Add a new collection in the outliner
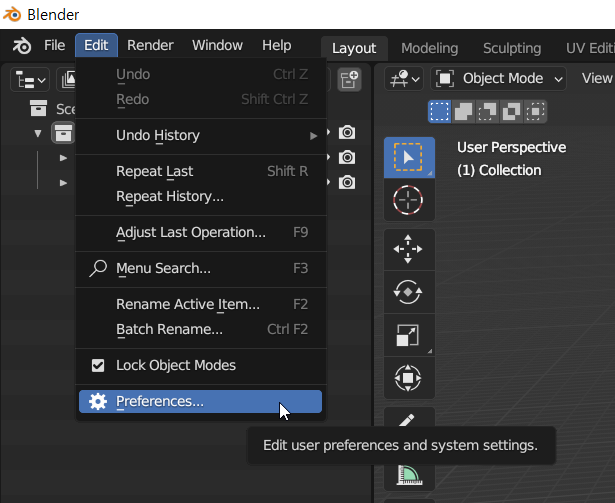615x503 pixels. coord(349,79)
